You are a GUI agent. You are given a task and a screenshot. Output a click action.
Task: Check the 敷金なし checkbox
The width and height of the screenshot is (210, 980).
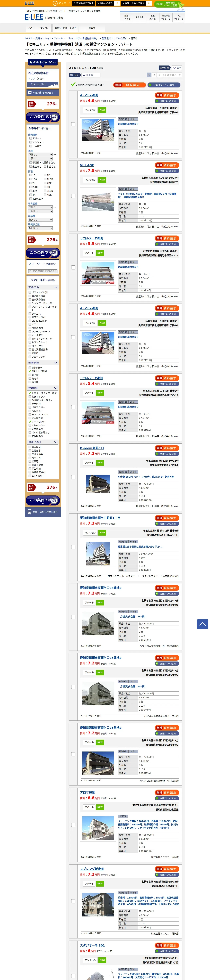click(x=30, y=166)
